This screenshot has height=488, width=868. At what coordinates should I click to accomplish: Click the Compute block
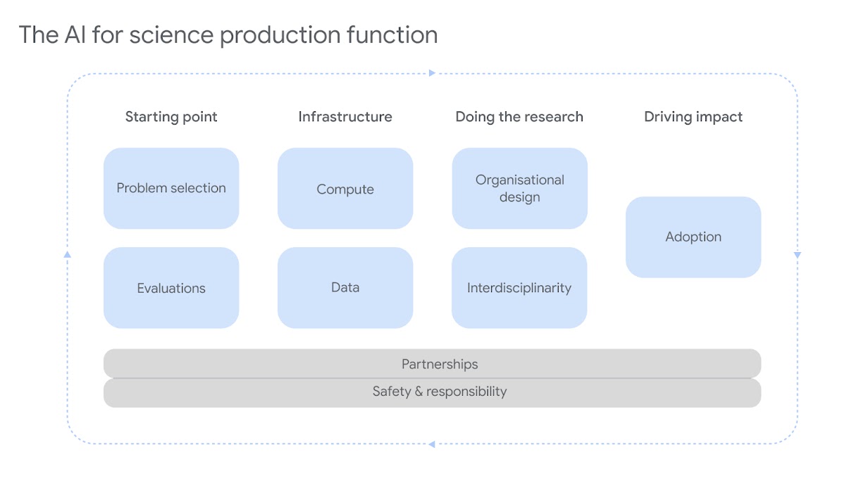point(345,189)
